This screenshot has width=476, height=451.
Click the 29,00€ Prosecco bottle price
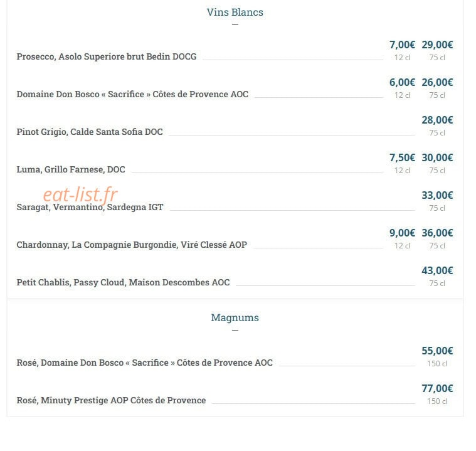tap(437, 45)
